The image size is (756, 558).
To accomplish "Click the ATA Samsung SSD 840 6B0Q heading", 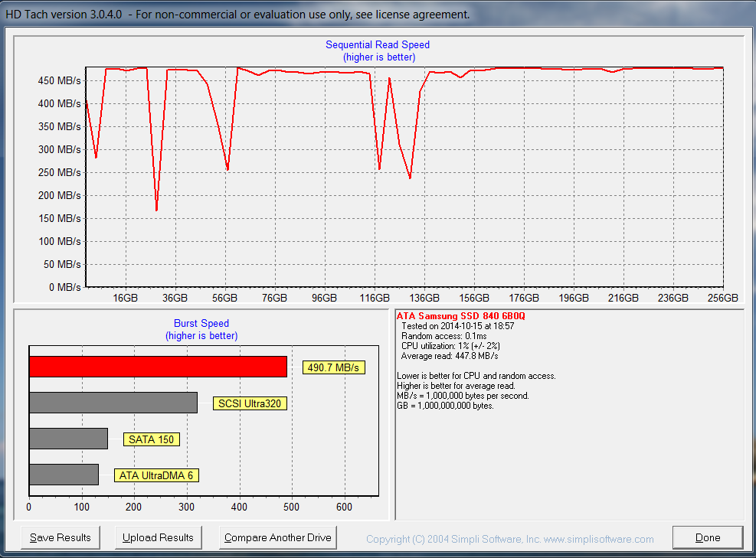I will click(x=461, y=316).
